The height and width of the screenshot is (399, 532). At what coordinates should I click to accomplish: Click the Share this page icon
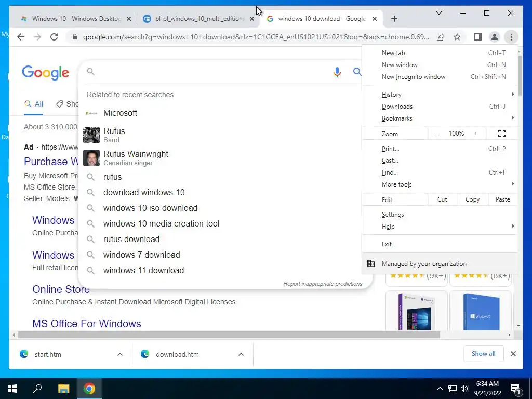click(x=441, y=37)
